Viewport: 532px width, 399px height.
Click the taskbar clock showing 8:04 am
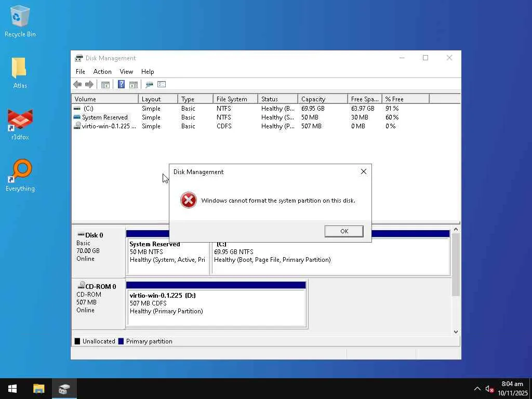[512, 384]
